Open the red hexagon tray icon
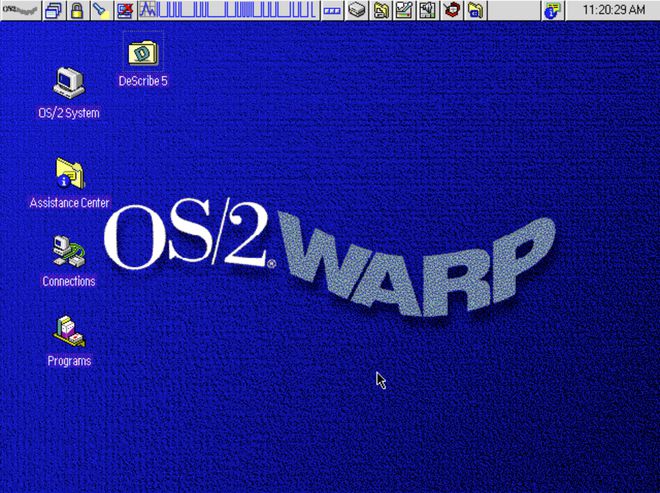 point(452,10)
